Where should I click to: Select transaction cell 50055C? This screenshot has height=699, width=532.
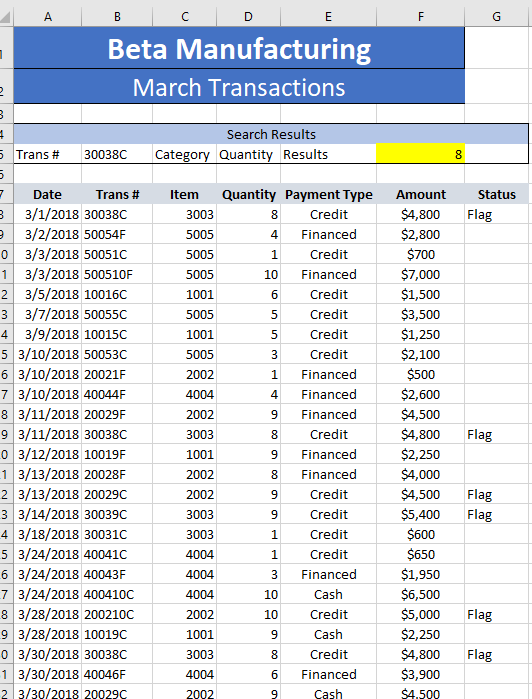pos(117,315)
